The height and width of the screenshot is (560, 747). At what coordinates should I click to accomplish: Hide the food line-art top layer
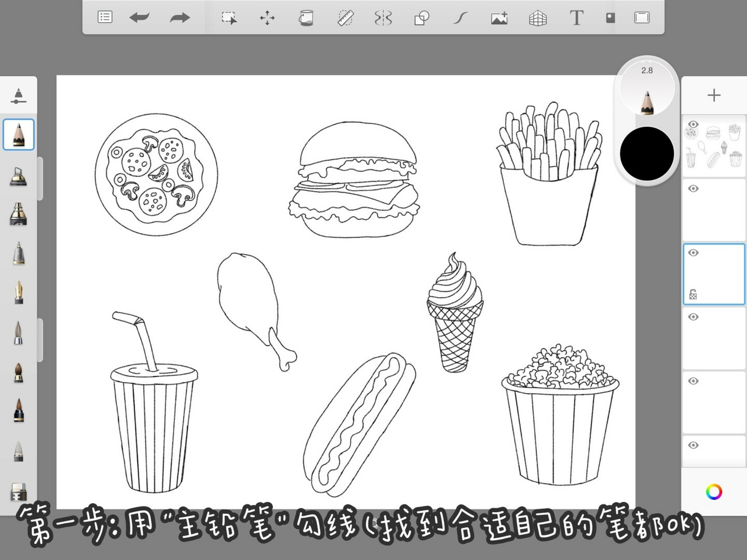pyautogui.click(x=693, y=125)
